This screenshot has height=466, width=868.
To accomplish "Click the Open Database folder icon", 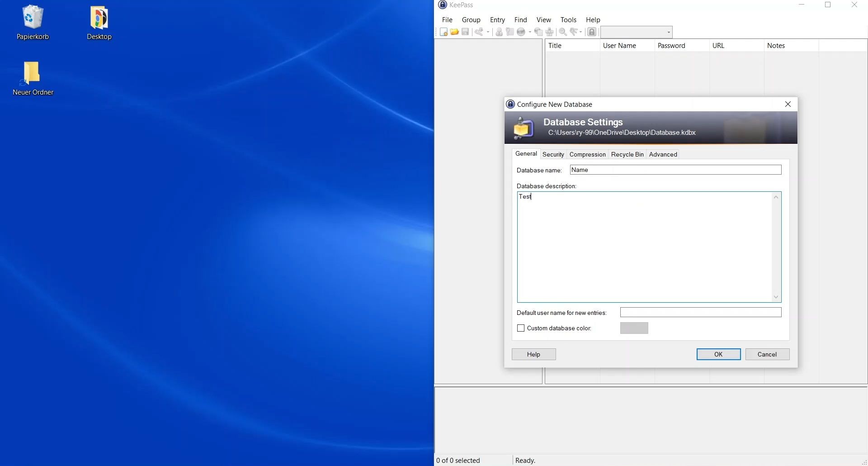I will click(x=454, y=32).
